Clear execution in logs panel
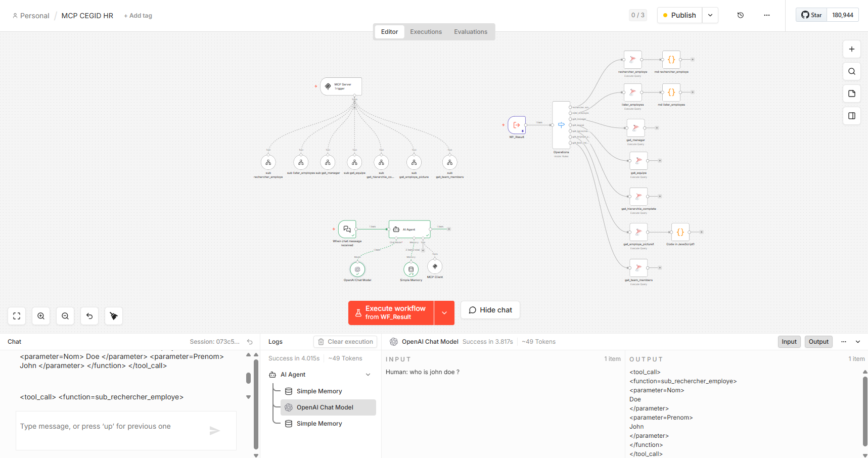This screenshot has height=458, width=868. [345, 342]
